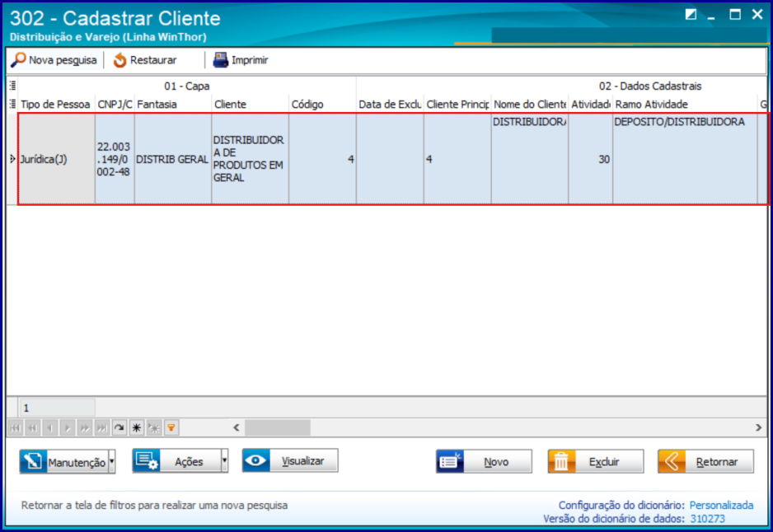Open band chooser icon beside 01 - Capa
This screenshot has height=532, width=773.
click(x=12, y=86)
